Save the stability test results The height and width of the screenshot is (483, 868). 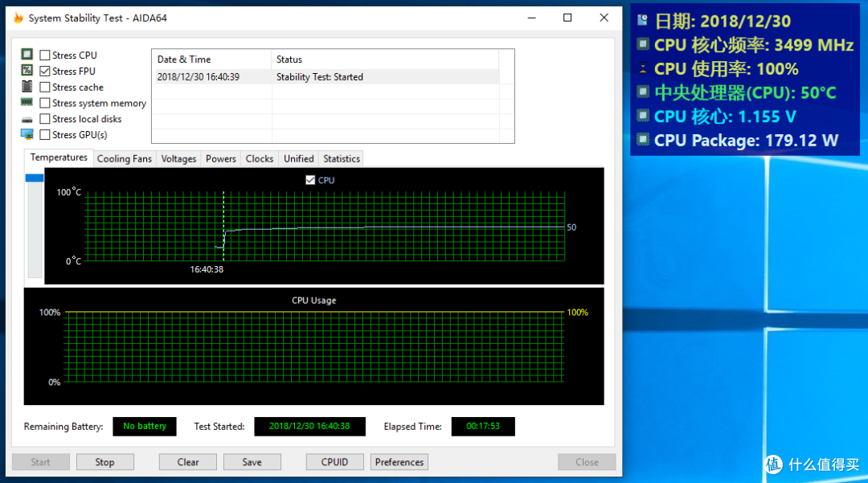pyautogui.click(x=252, y=462)
